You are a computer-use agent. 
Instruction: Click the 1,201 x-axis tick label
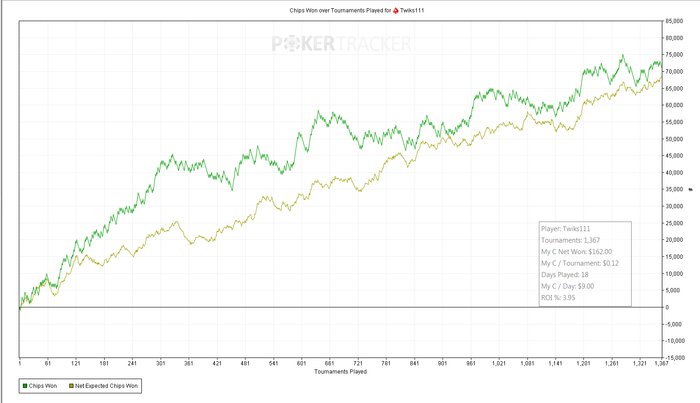click(583, 363)
